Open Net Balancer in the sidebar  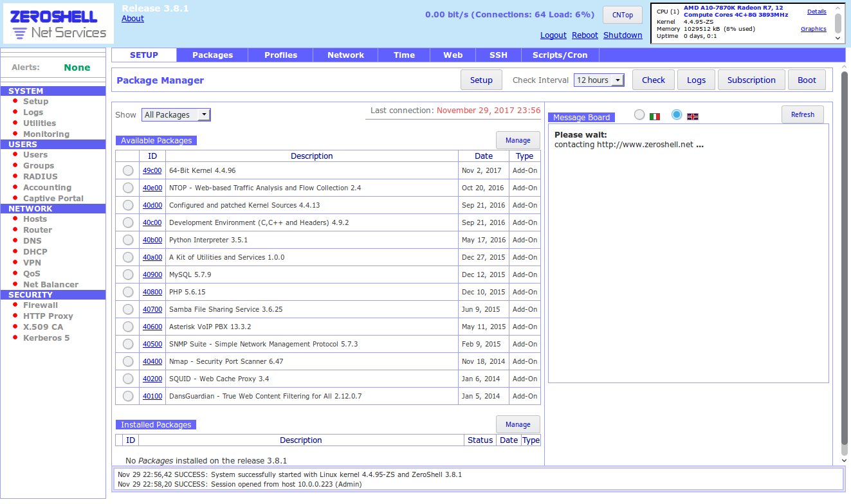point(51,285)
